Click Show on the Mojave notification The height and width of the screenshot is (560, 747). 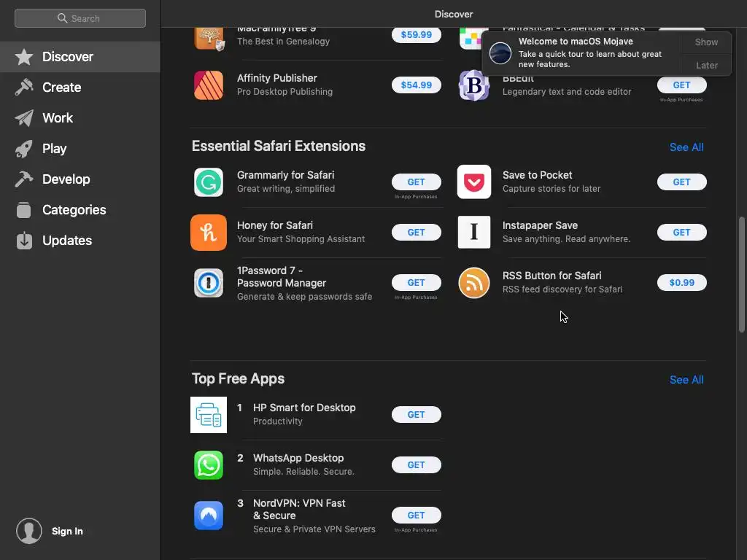(x=706, y=42)
